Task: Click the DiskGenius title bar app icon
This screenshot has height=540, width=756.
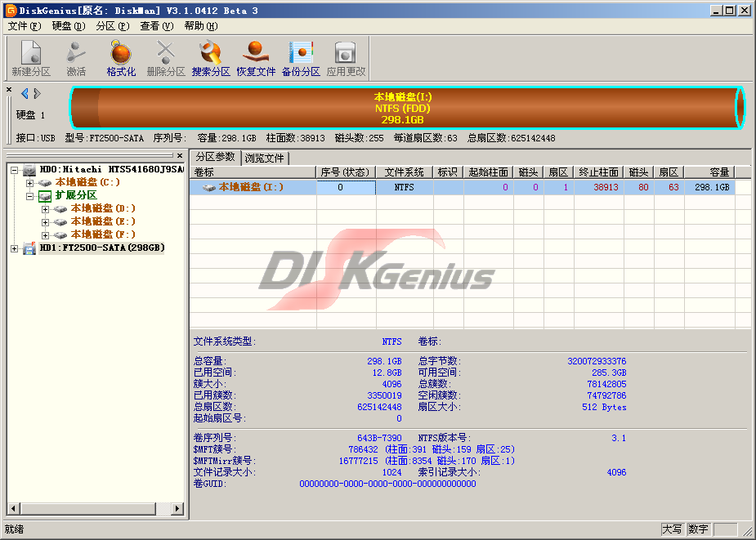Action: 10,10
